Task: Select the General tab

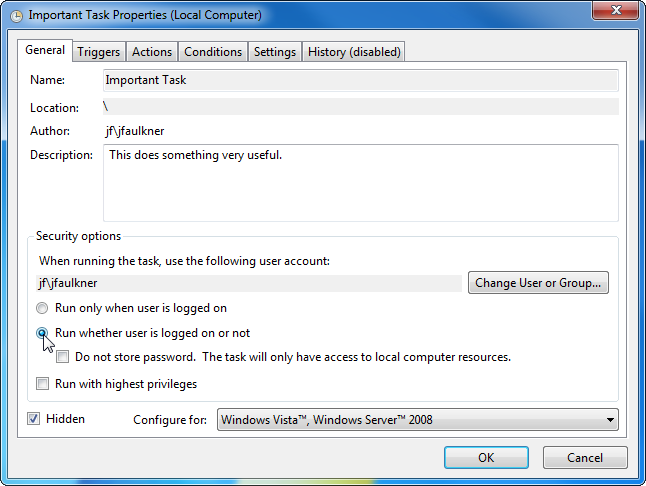Action: (45, 51)
